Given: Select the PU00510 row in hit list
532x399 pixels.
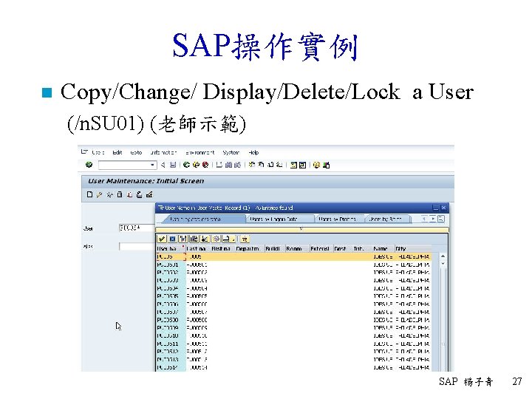Looking at the screenshot, I should click(x=294, y=335).
